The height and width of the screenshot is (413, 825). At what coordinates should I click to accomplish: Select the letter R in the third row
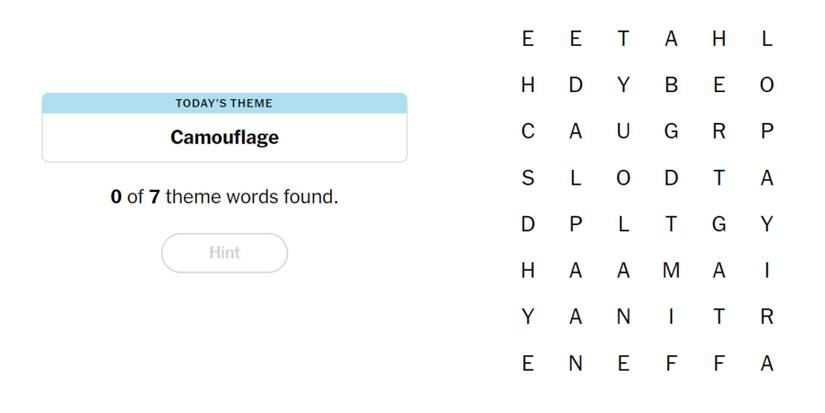(x=719, y=132)
